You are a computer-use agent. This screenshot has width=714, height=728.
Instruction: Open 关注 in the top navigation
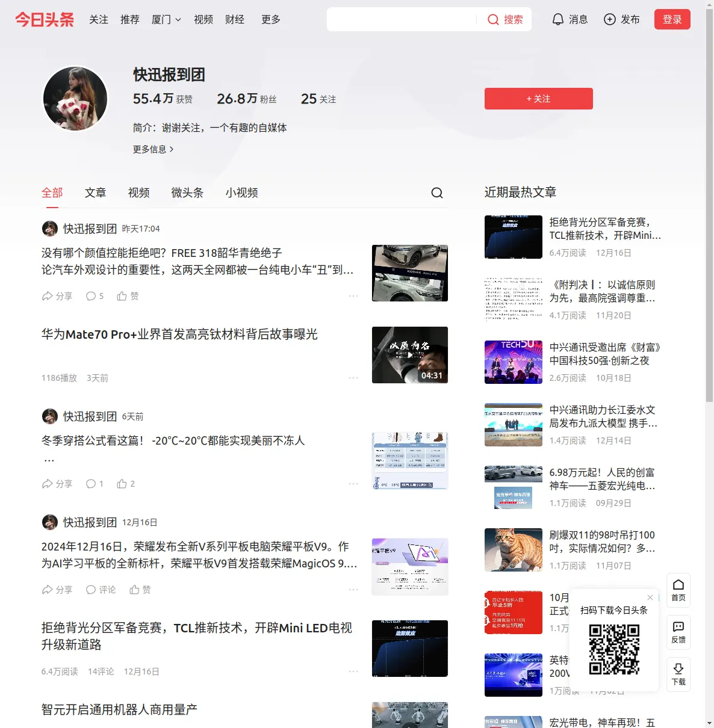coord(99,20)
